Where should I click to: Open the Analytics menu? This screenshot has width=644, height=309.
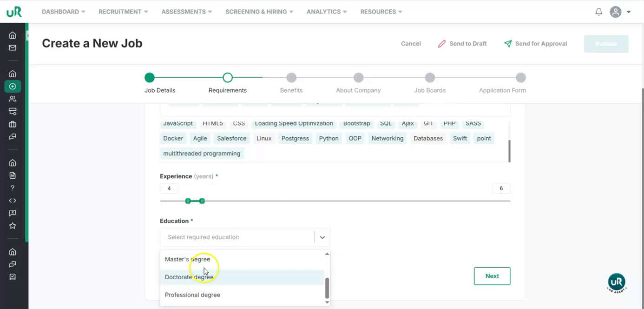coord(327,12)
